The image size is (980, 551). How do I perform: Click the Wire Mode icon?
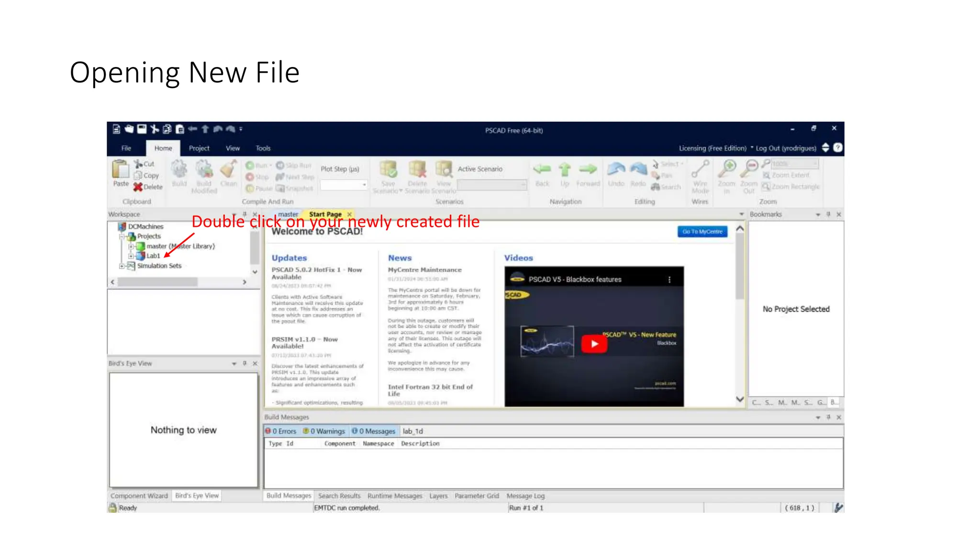[700, 169]
